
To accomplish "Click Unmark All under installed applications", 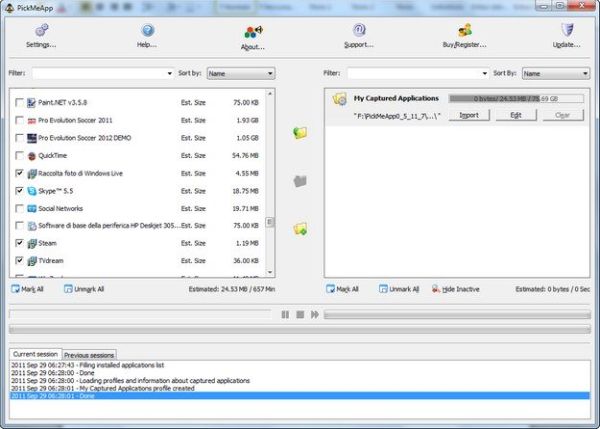I will click(x=84, y=289).
